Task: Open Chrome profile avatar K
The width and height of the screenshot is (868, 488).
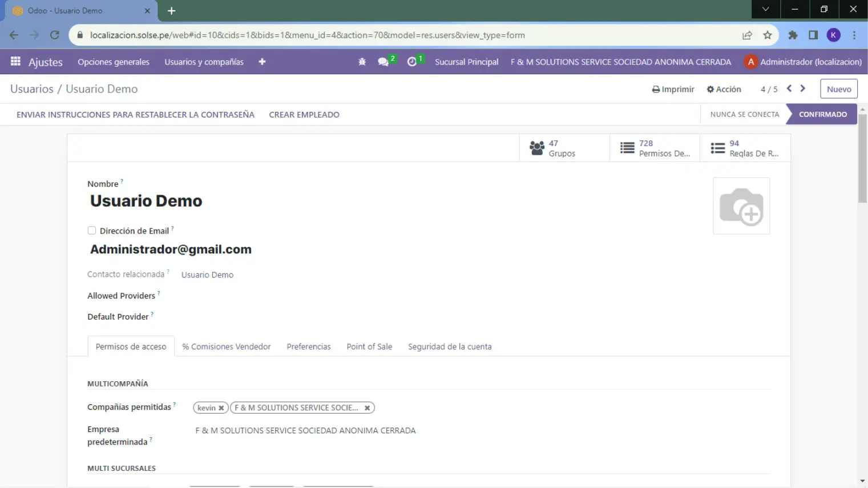Action: tap(834, 35)
